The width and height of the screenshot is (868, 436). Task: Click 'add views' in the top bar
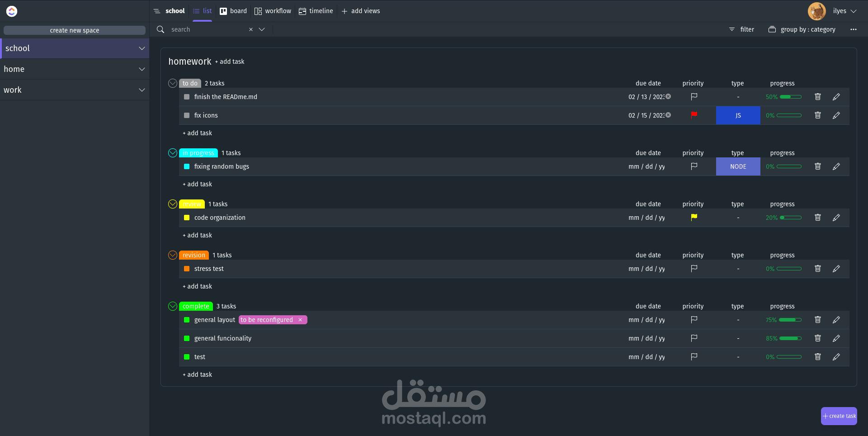(x=361, y=11)
